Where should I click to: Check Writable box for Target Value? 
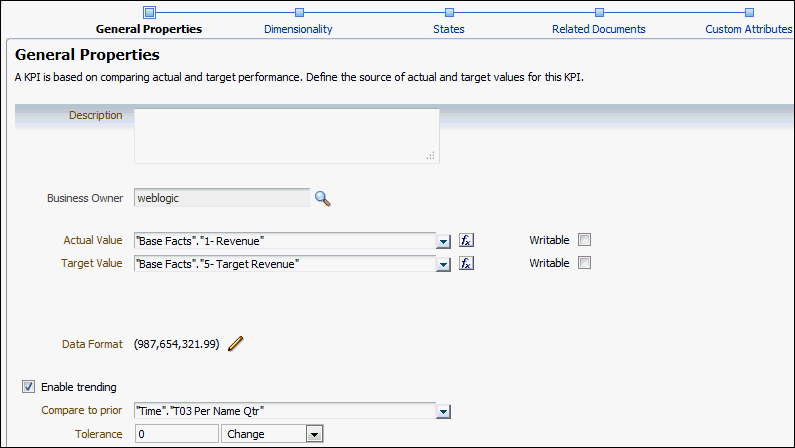pos(585,263)
